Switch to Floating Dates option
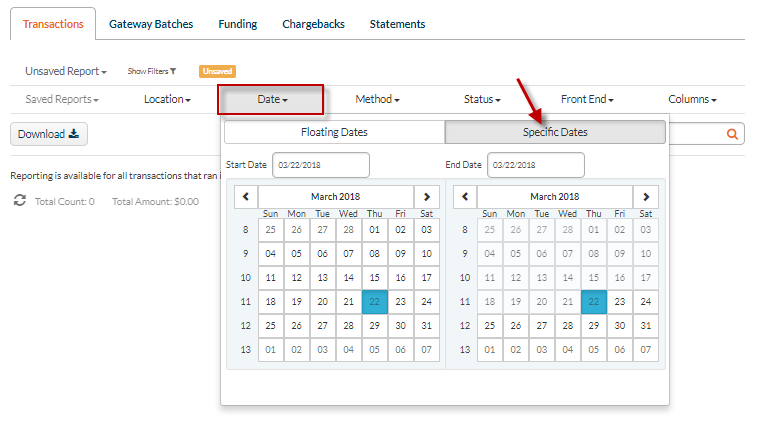Image resolution: width=758 pixels, height=438 pixels. pyautogui.click(x=334, y=132)
